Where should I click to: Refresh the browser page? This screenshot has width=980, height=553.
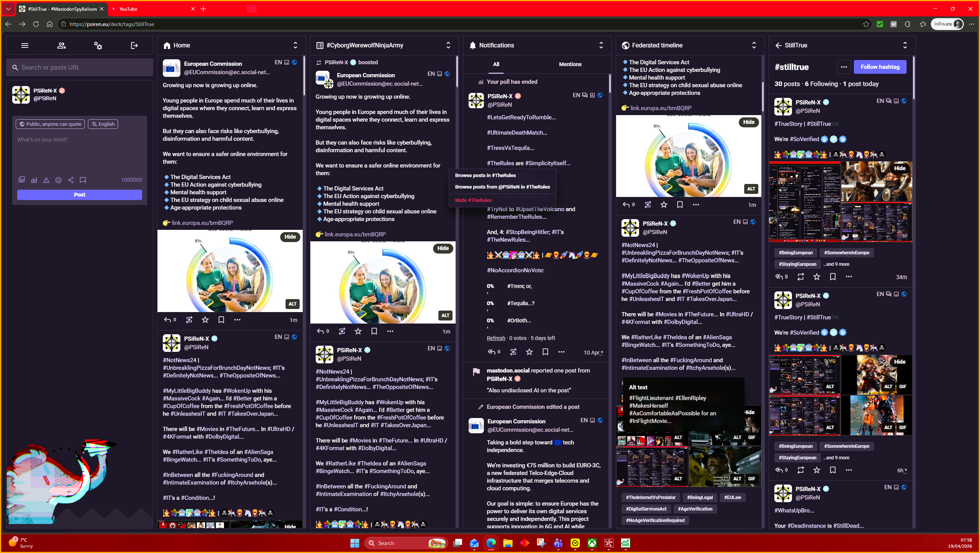click(x=36, y=24)
